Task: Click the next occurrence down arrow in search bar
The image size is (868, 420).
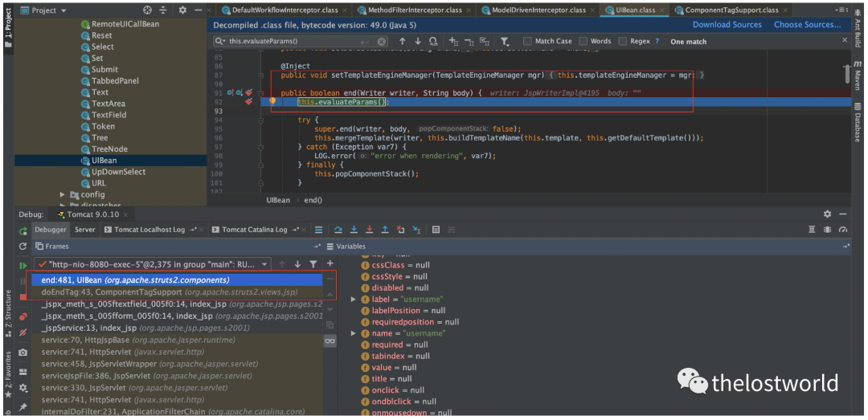Action: (x=417, y=41)
